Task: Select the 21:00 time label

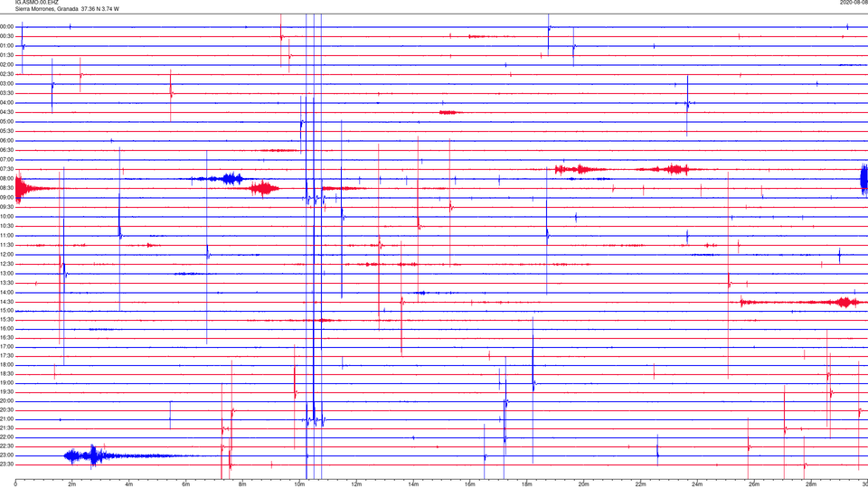Action: [x=6, y=419]
